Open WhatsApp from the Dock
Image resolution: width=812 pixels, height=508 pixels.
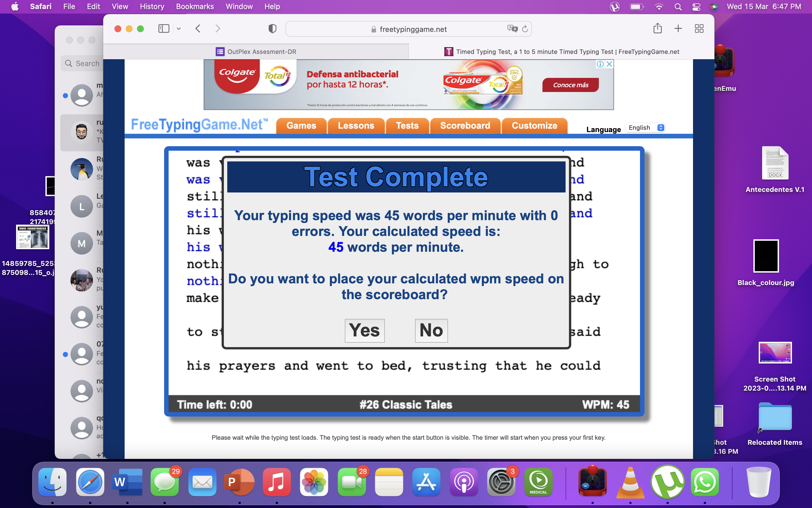[x=705, y=482]
